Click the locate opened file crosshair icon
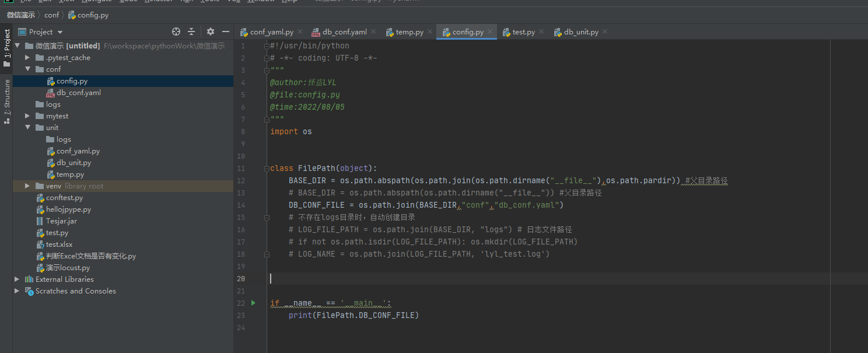 (176, 32)
